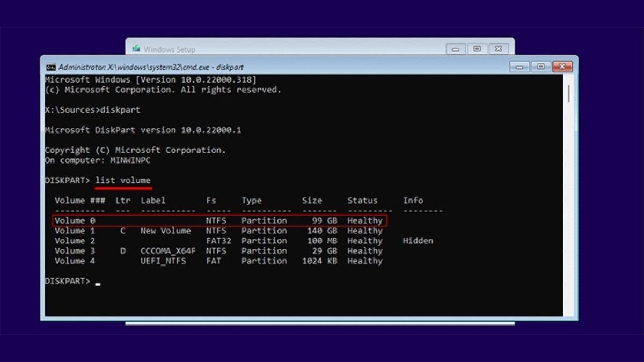Select the highlighted Volume 0 row

[x=219, y=220]
